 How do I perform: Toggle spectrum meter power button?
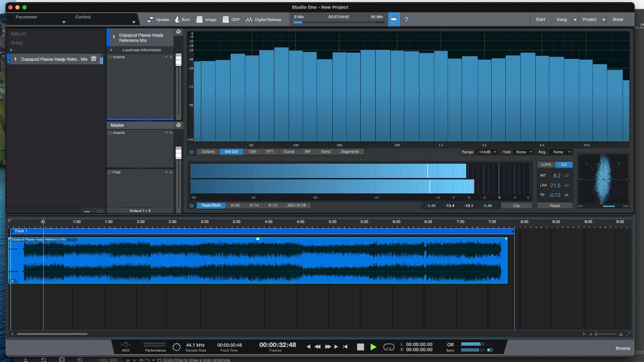point(191,152)
